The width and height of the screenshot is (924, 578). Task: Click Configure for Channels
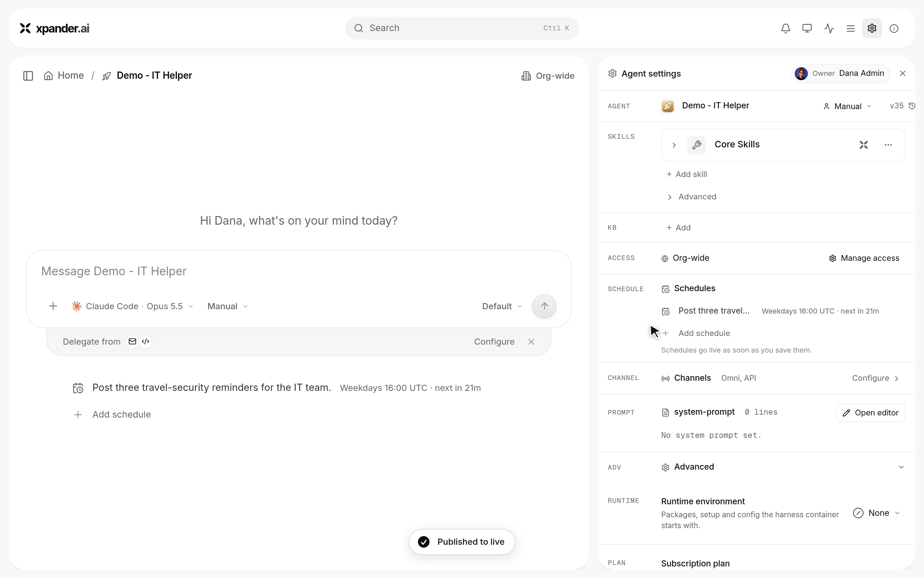coord(876,378)
